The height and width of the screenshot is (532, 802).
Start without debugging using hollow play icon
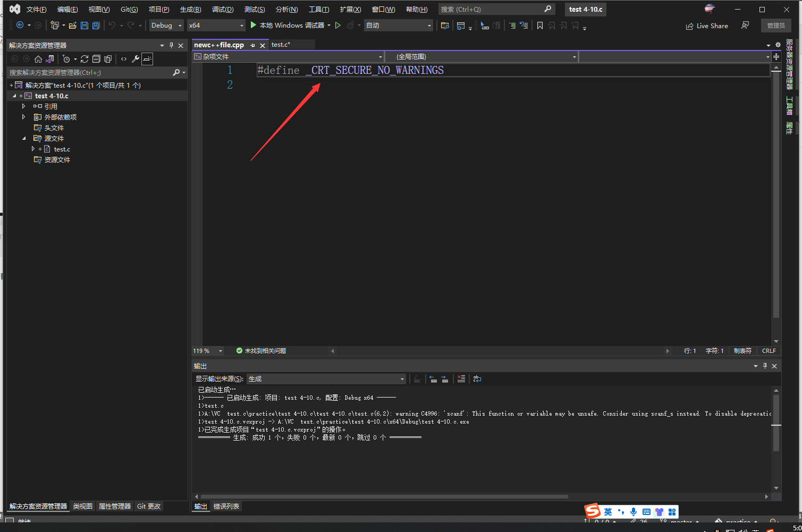[x=338, y=25]
